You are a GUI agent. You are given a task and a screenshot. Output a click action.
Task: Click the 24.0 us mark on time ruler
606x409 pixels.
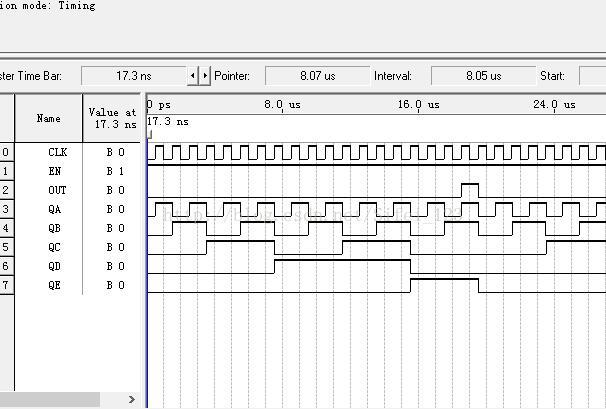click(555, 105)
